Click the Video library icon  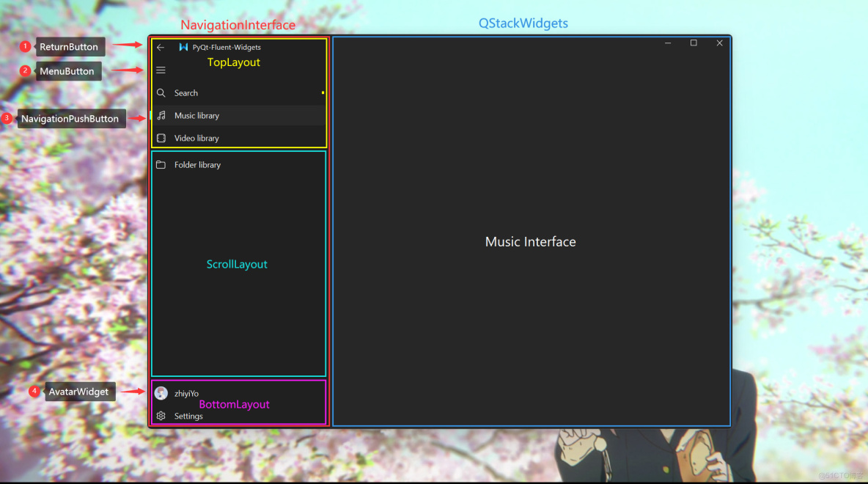pyautogui.click(x=161, y=138)
